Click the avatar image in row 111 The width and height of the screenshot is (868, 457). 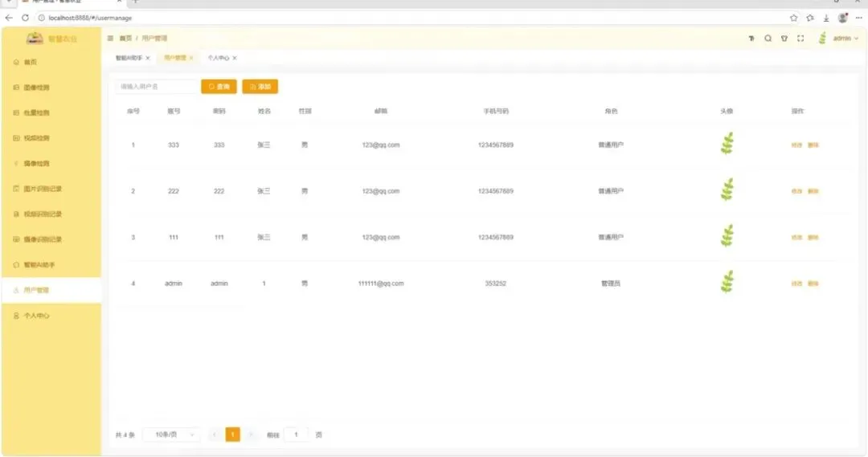tap(727, 236)
